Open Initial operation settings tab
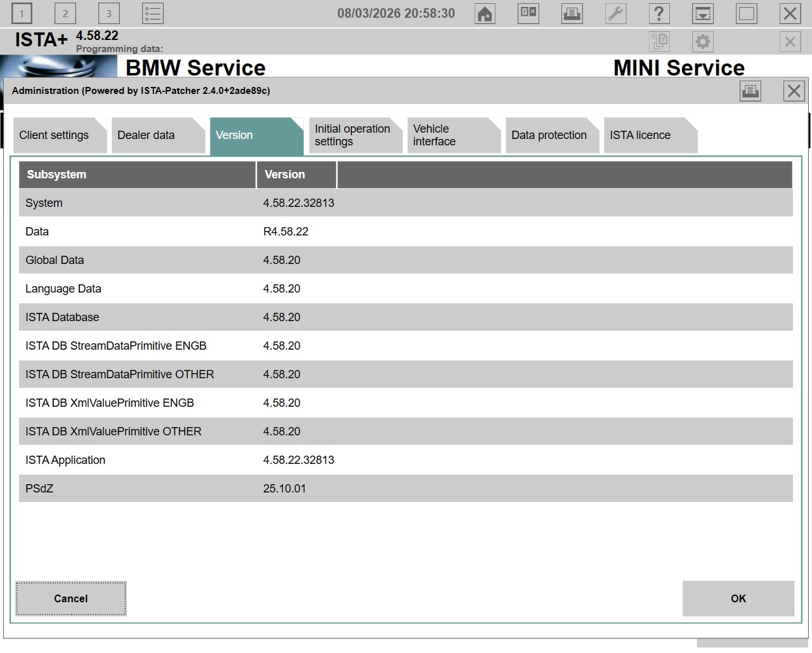 tap(352, 135)
